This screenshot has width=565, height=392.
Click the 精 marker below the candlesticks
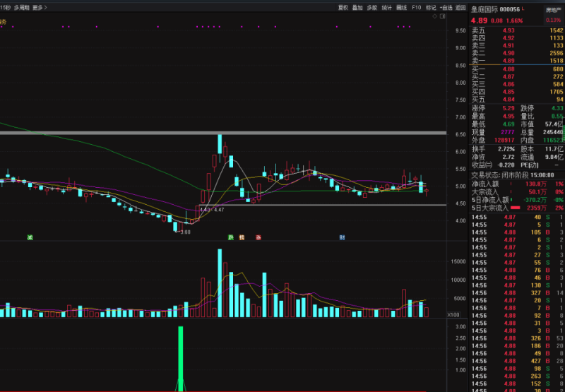point(242,237)
